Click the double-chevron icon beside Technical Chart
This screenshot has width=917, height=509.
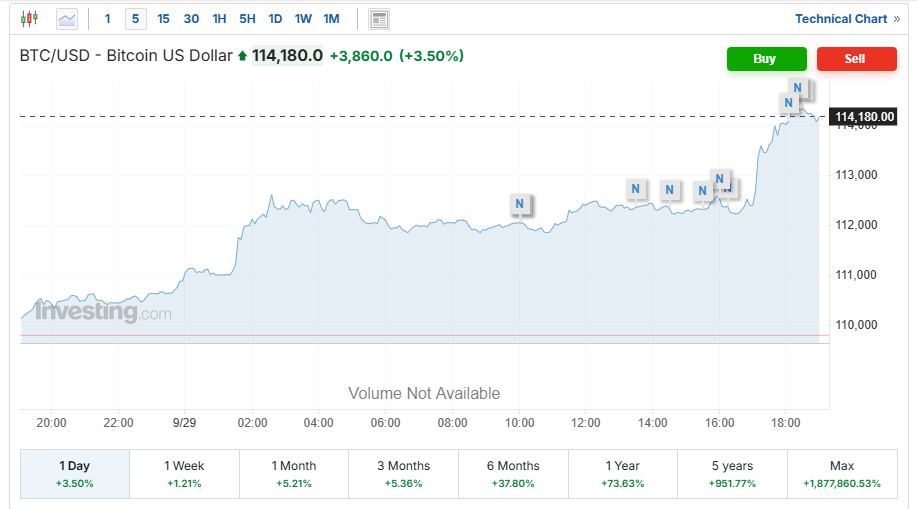pyautogui.click(x=896, y=19)
